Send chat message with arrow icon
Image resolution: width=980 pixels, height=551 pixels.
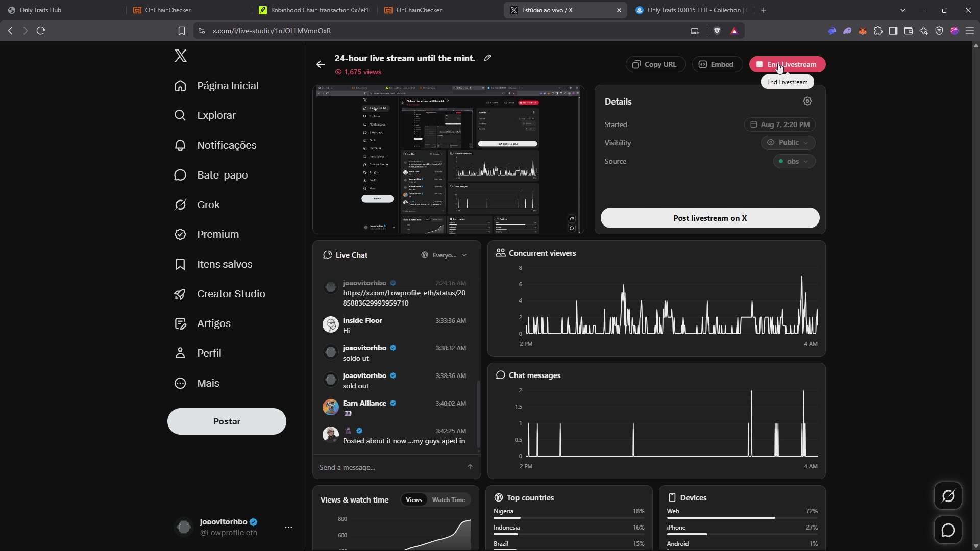[x=470, y=467]
